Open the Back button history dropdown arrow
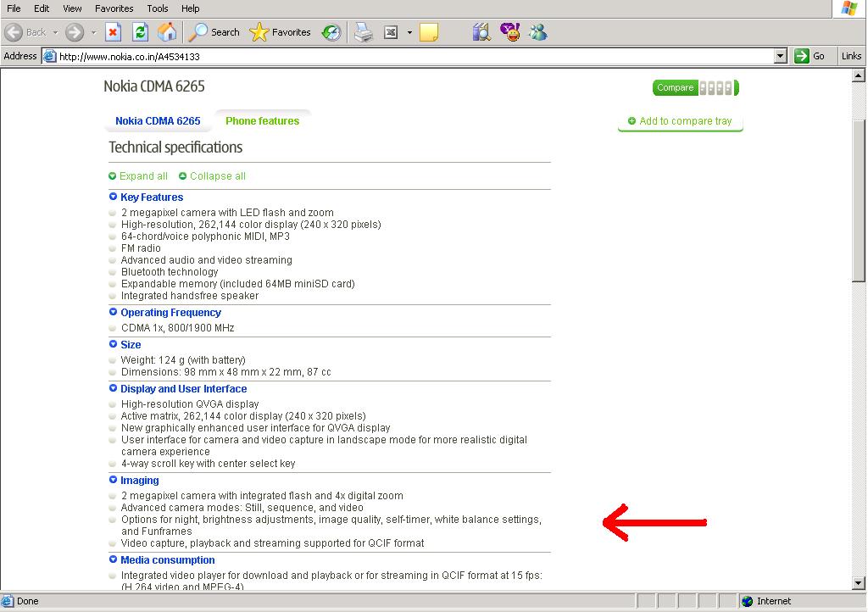 coord(55,32)
